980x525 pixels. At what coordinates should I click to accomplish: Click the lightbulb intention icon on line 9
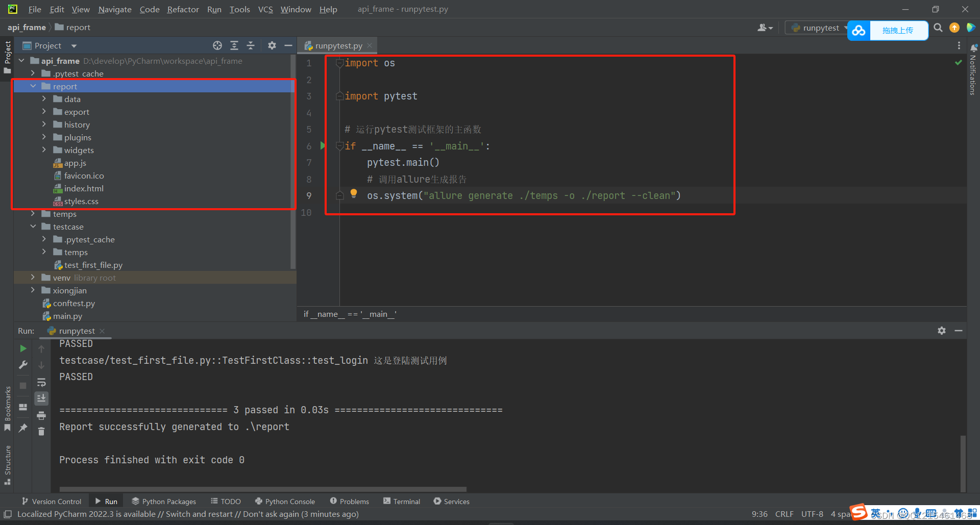[354, 193]
